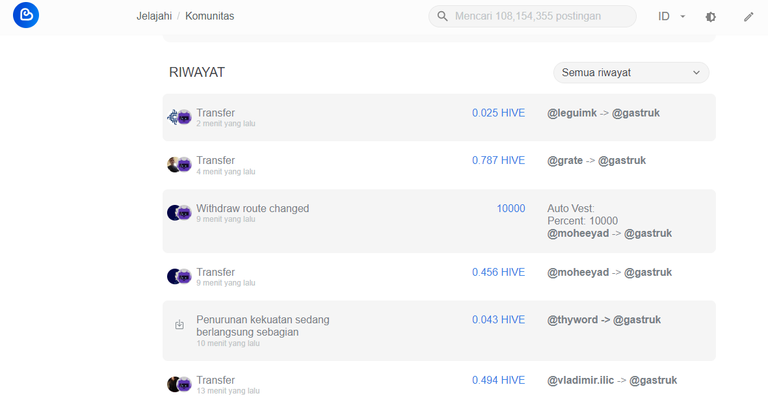Click the Percent: 10000 text
This screenshot has width=768, height=404.
pyautogui.click(x=582, y=221)
